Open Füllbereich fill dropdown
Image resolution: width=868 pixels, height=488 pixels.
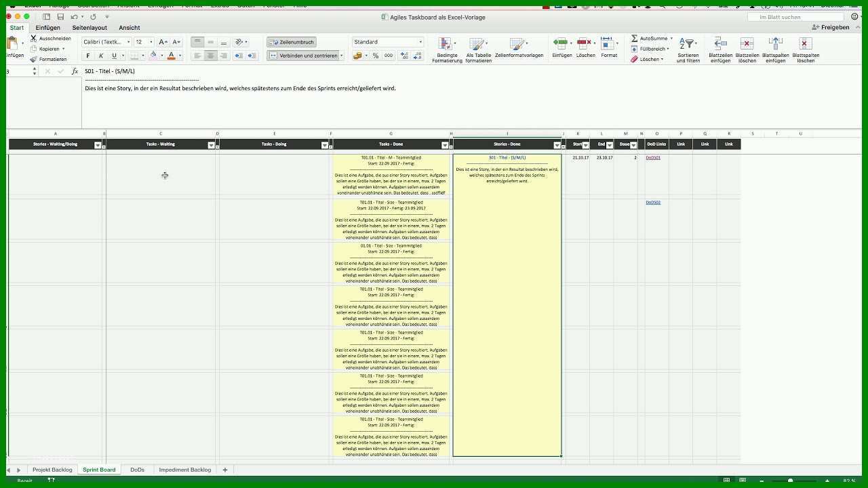click(650, 49)
